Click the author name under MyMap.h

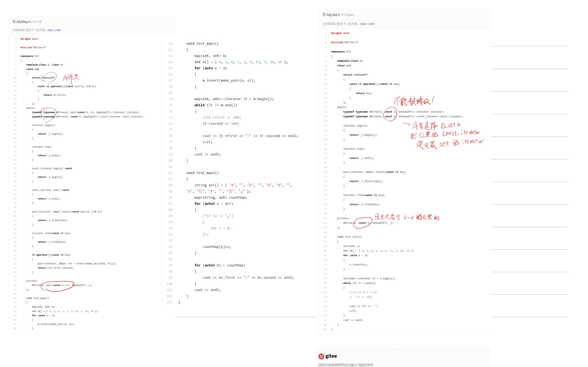[x=18, y=30]
